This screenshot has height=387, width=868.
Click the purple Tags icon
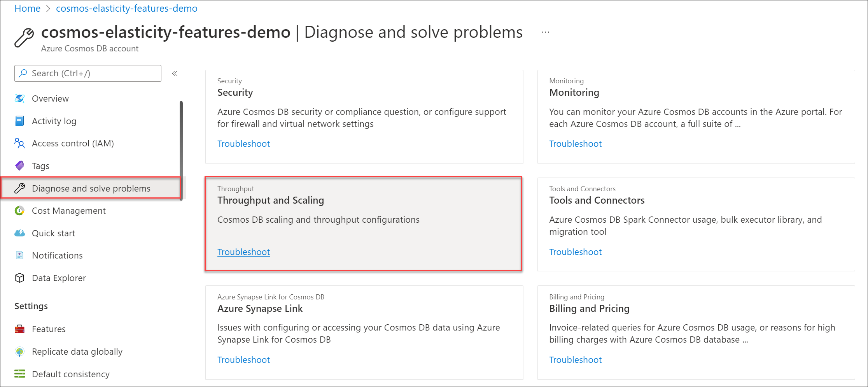pos(19,166)
